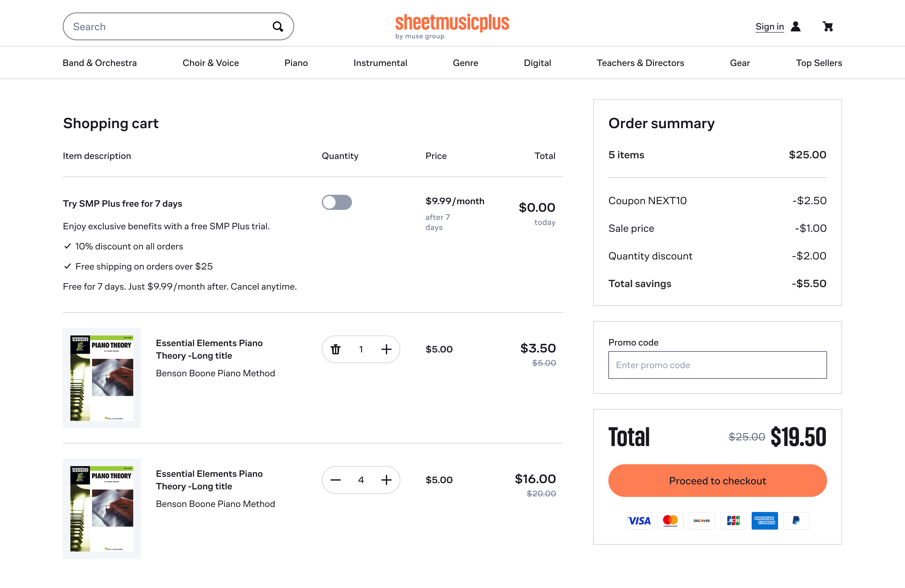
Task: Decrease quantity of the $16.00 item
Action: [x=335, y=480]
